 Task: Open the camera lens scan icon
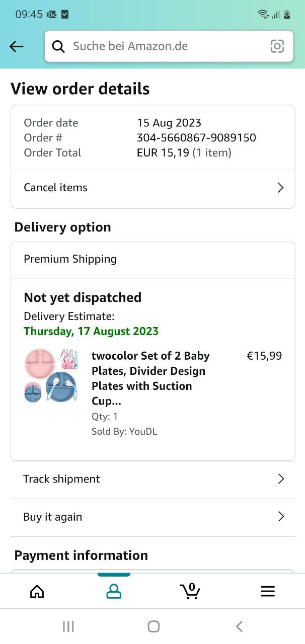pos(277,47)
